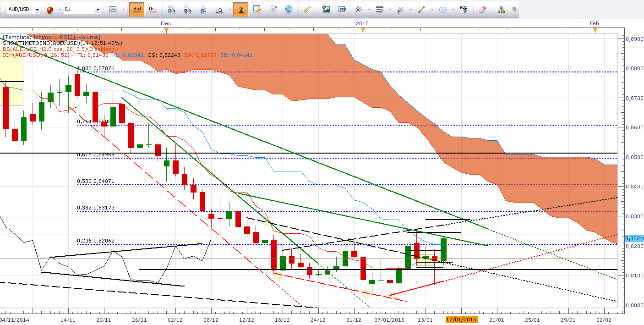Click the Template Ichimoku-RSI21-Volume label
This screenshot has width=644, height=325.
(51, 37)
